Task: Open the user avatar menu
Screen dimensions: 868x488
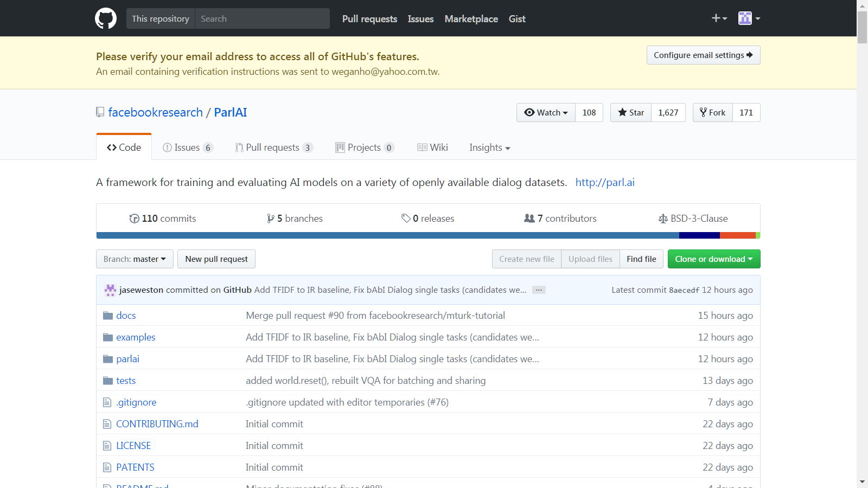Action: (x=749, y=18)
